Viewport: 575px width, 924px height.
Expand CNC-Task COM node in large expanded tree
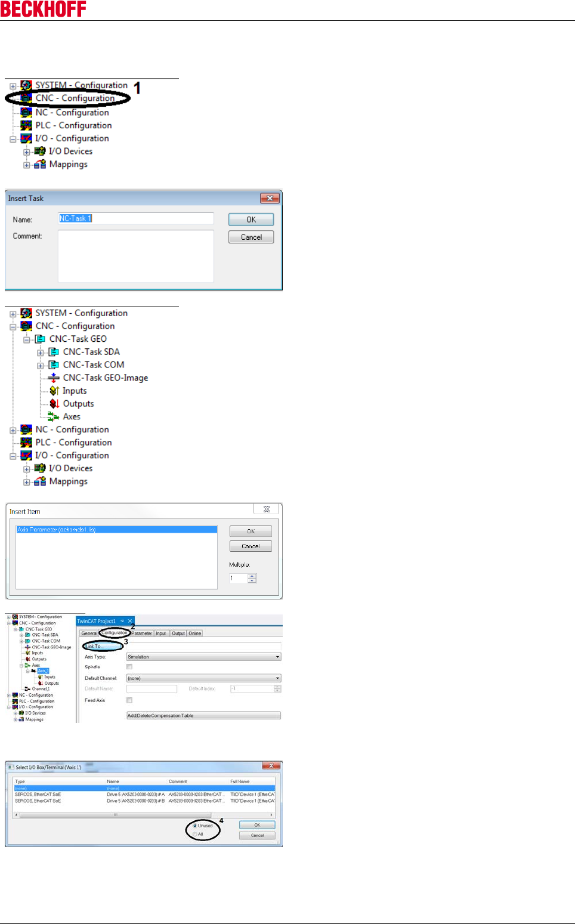click(41, 365)
